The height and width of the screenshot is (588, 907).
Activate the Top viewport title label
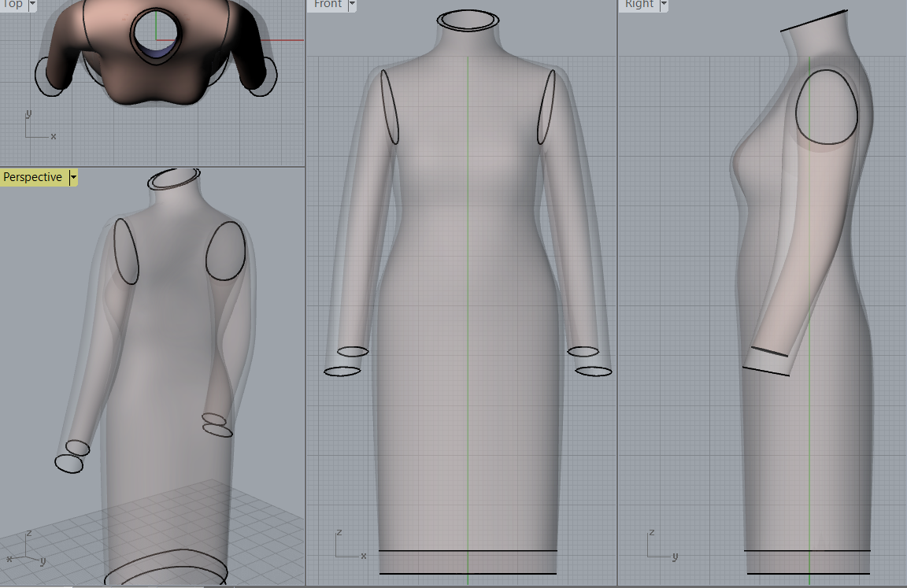(13, 5)
